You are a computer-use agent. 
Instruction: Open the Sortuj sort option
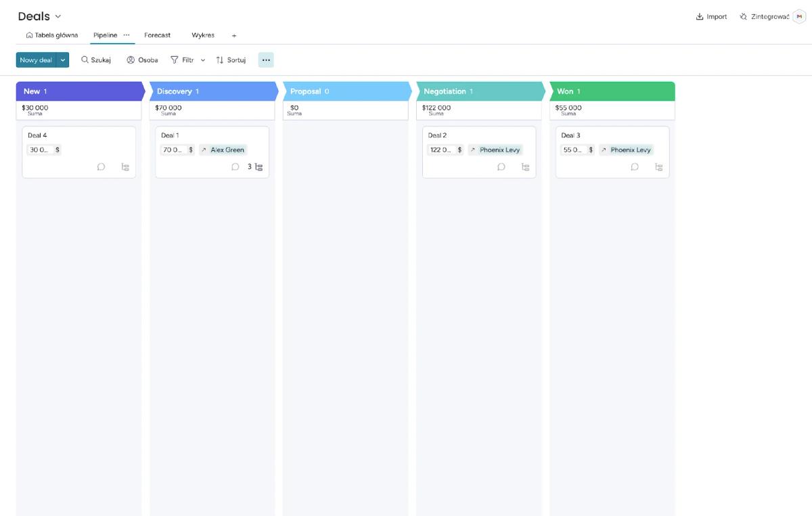(231, 60)
